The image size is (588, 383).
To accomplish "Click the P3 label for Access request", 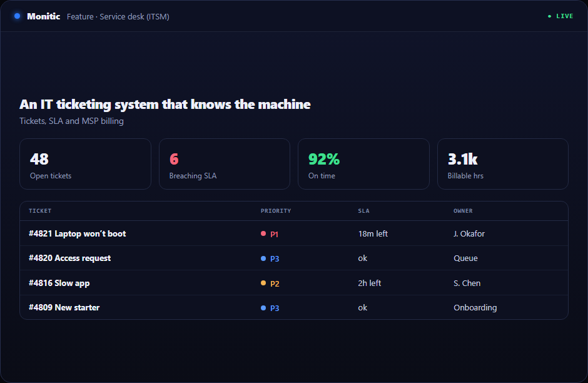I will (275, 259).
